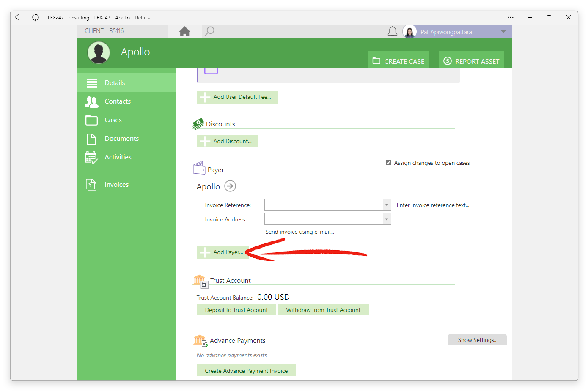Click Enter invoice reference text link
The image size is (588, 391).
point(433,205)
